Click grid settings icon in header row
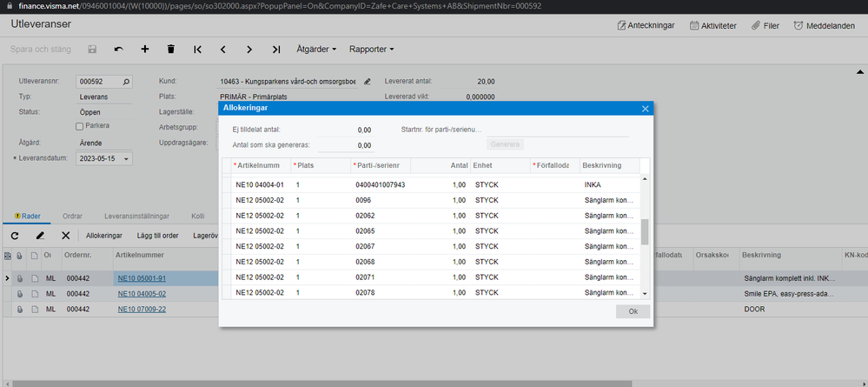 pos(7,256)
